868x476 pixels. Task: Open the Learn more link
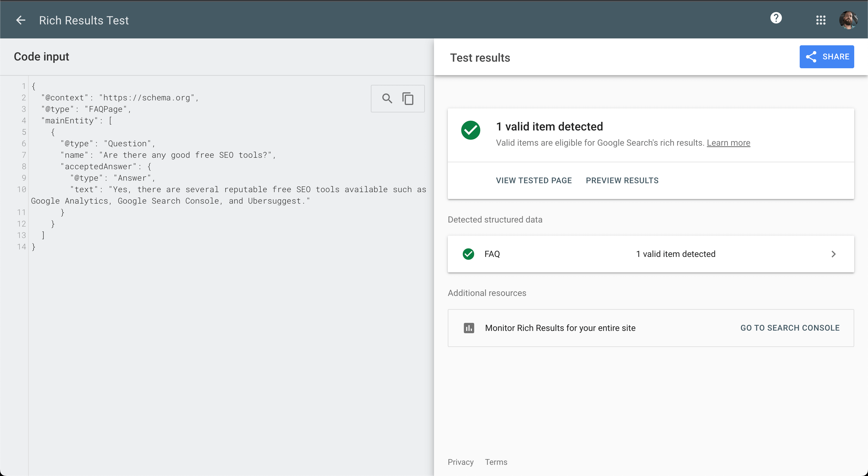click(728, 143)
